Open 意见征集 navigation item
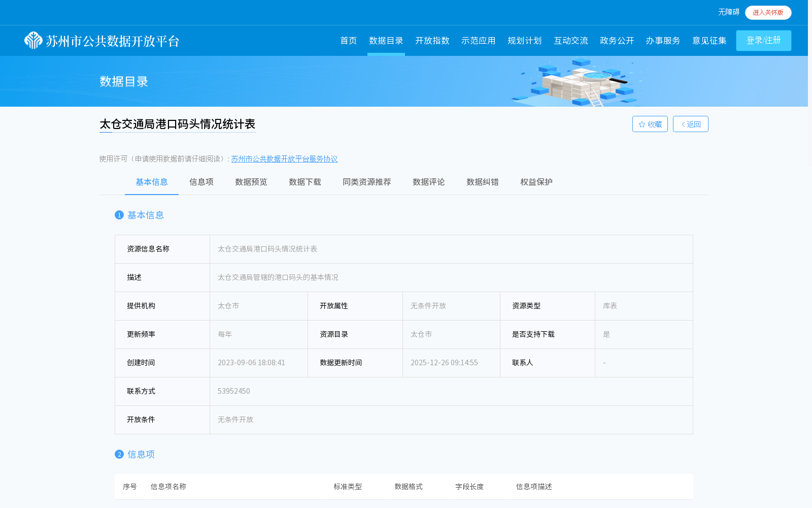Image resolution: width=812 pixels, height=508 pixels. (x=709, y=41)
